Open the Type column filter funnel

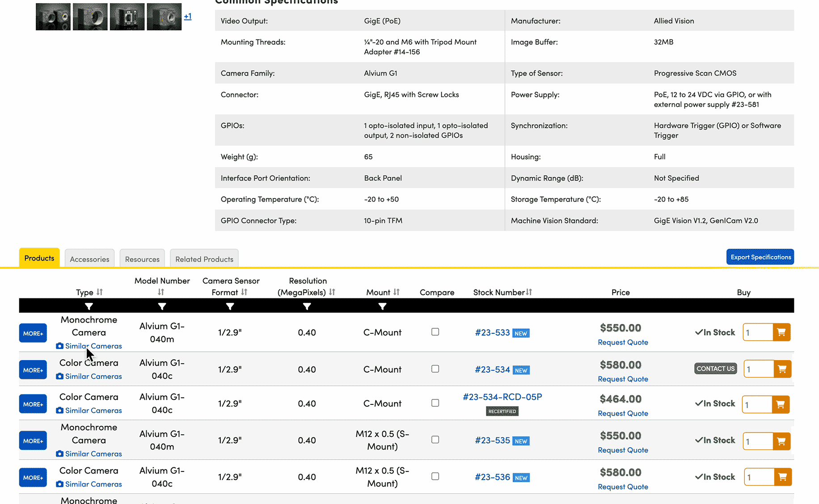pos(89,307)
